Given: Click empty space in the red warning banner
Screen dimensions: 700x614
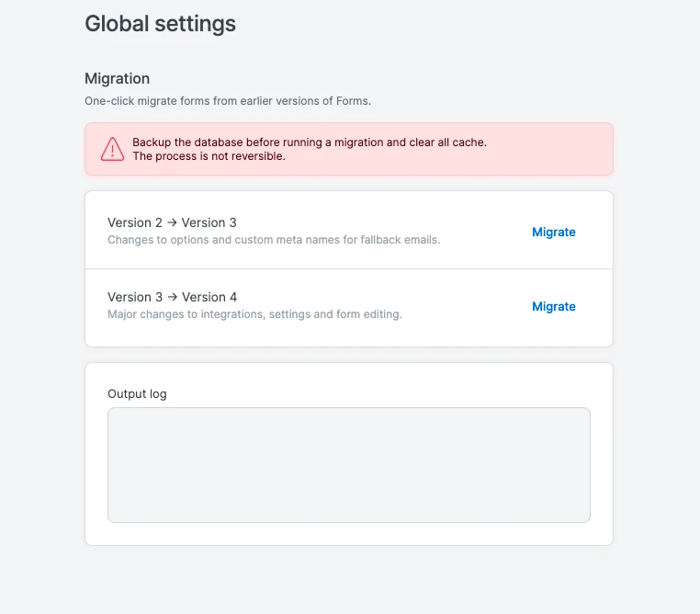Looking at the screenshot, I should [551, 149].
